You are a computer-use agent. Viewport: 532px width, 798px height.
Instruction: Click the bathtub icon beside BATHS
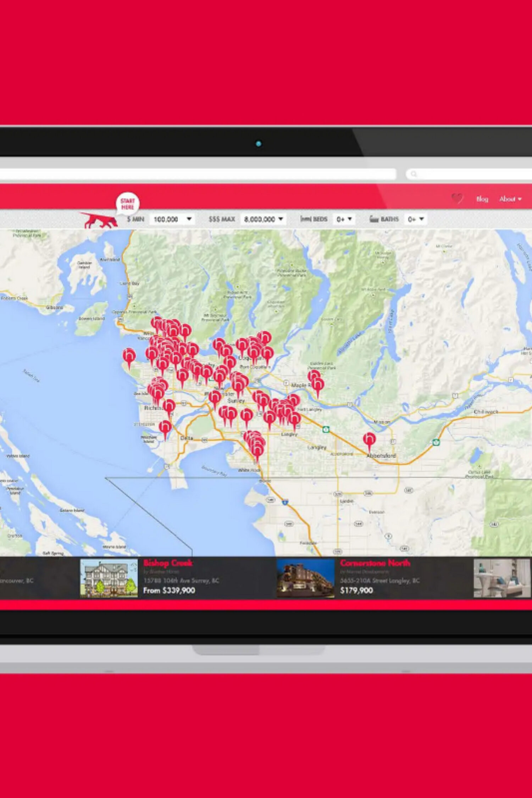(374, 219)
